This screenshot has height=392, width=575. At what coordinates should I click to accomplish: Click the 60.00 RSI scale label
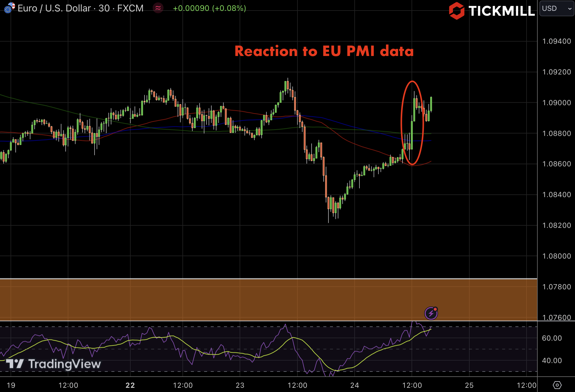click(x=552, y=338)
